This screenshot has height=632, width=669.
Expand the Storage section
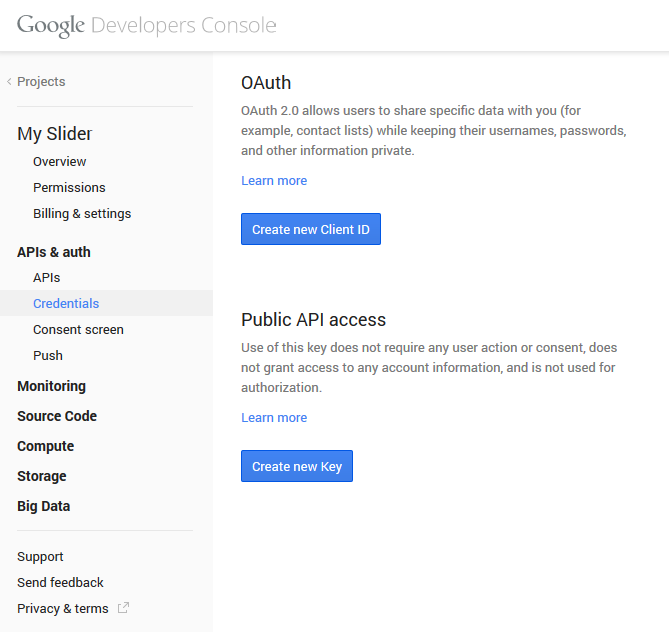(x=41, y=476)
